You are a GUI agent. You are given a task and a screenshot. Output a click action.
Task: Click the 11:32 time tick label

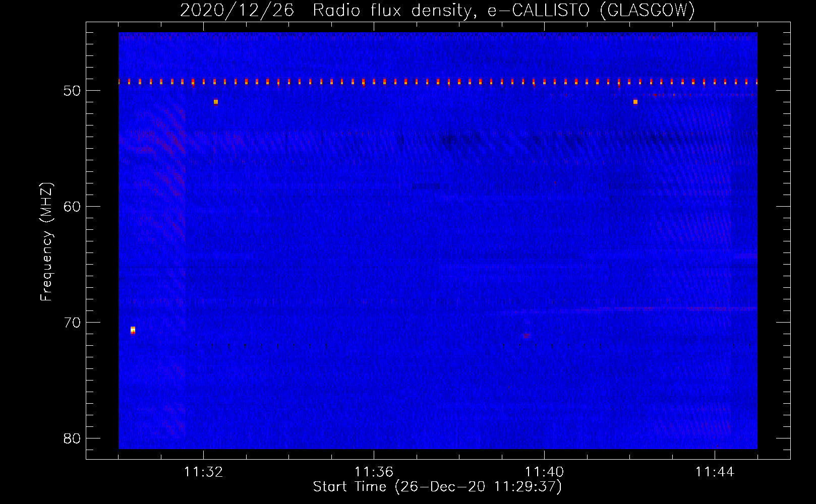pyautogui.click(x=203, y=472)
